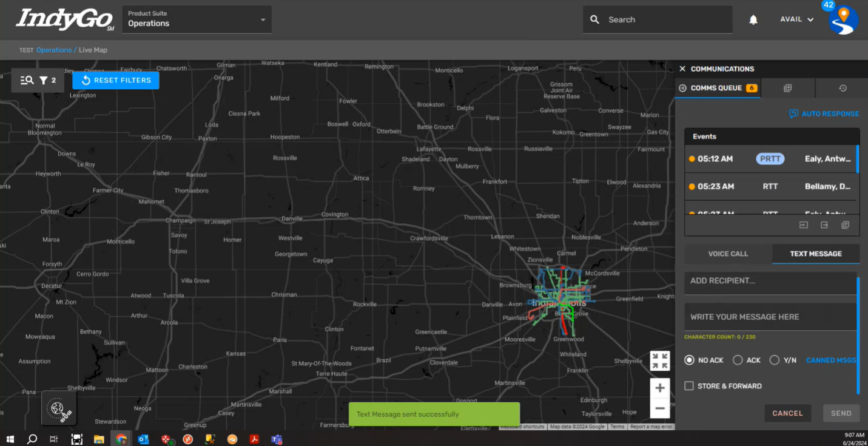Screen dimensions: 868x446
Task: Switch to the Voice Call tab
Action: pyautogui.click(x=728, y=254)
